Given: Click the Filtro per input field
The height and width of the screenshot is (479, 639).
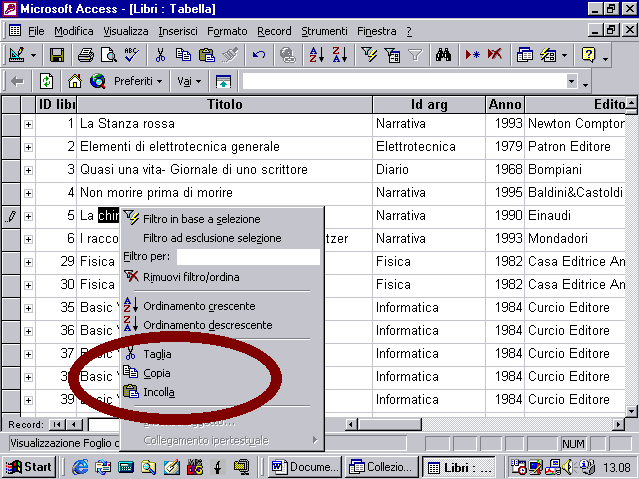Looking at the screenshot, I should click(248, 257).
